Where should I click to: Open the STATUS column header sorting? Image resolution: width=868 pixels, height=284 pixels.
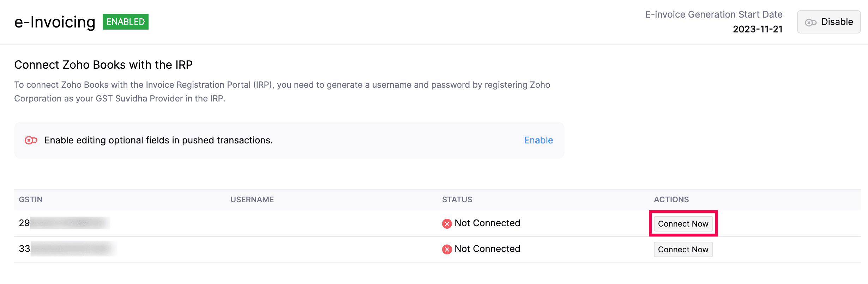coord(457,199)
